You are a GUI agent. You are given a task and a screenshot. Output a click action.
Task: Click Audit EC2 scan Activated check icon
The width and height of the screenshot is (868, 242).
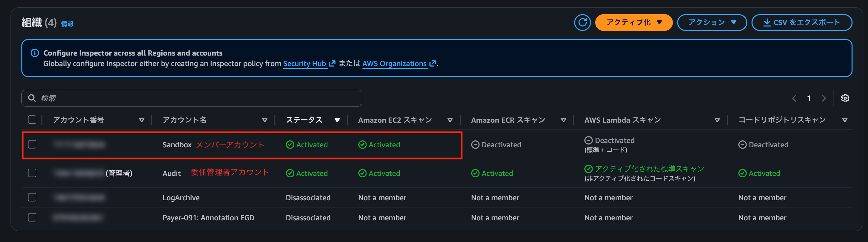(362, 173)
